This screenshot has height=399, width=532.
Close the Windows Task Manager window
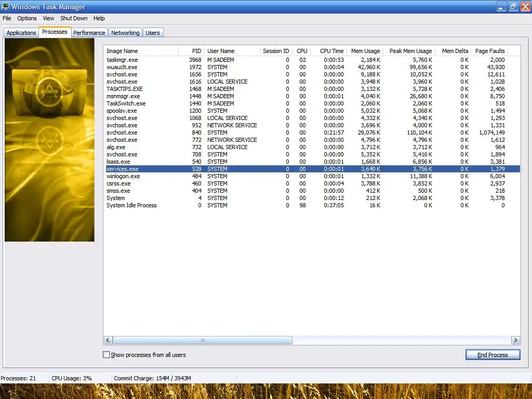pos(525,6)
